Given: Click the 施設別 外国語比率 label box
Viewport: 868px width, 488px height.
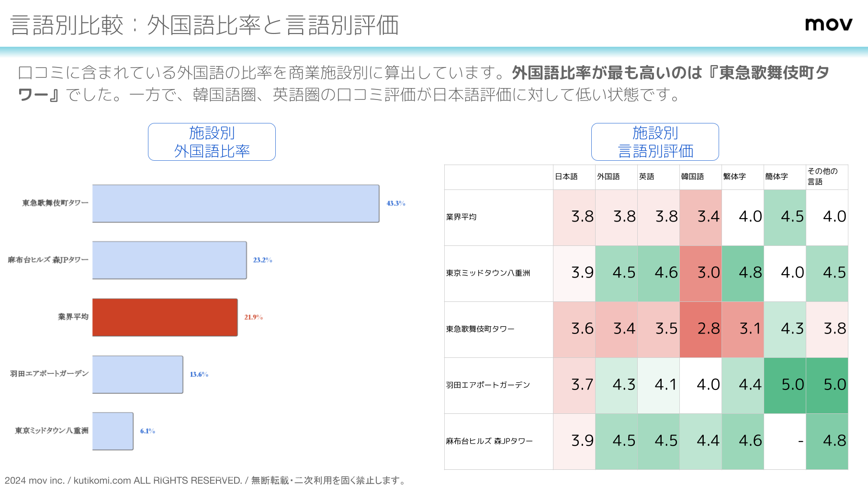Looking at the screenshot, I should [x=212, y=142].
